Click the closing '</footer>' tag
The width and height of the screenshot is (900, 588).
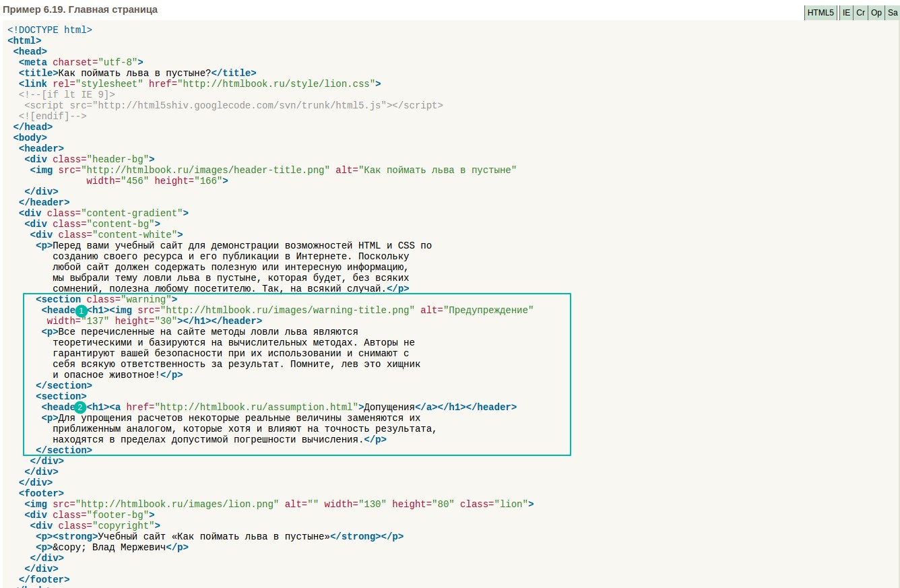pos(44,579)
